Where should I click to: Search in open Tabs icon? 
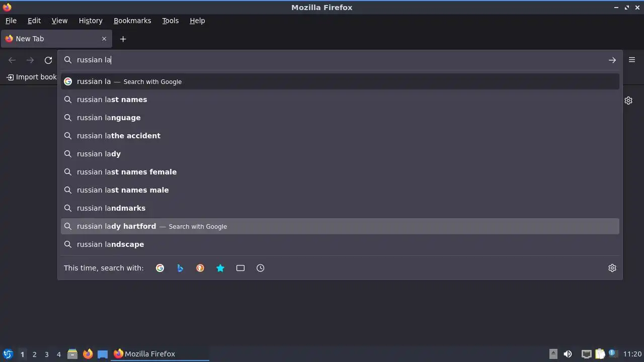click(240, 268)
